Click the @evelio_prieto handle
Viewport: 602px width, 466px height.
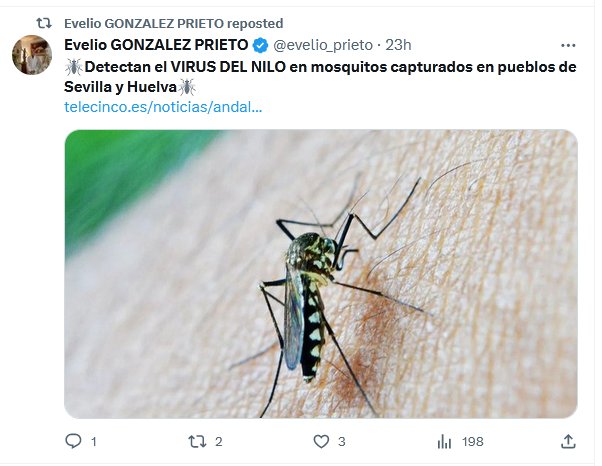click(325, 45)
